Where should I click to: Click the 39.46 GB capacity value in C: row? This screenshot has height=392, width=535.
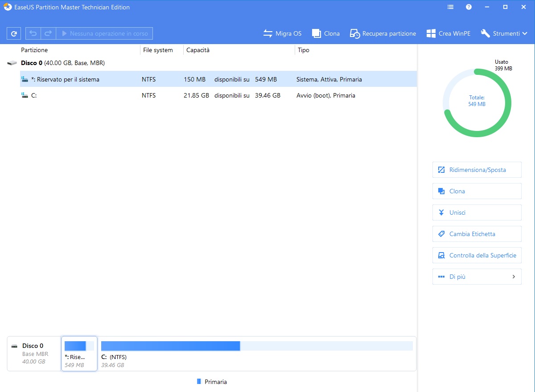pos(267,95)
